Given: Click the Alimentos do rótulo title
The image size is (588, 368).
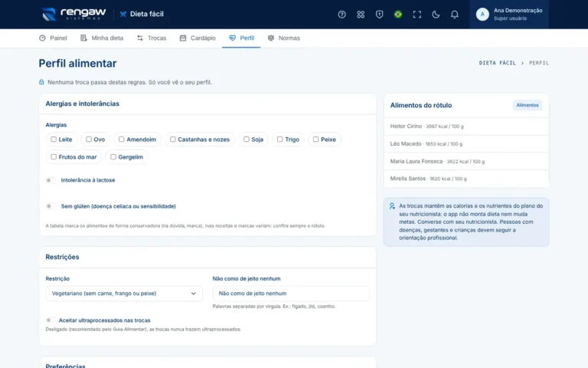Looking at the screenshot, I should point(421,106).
